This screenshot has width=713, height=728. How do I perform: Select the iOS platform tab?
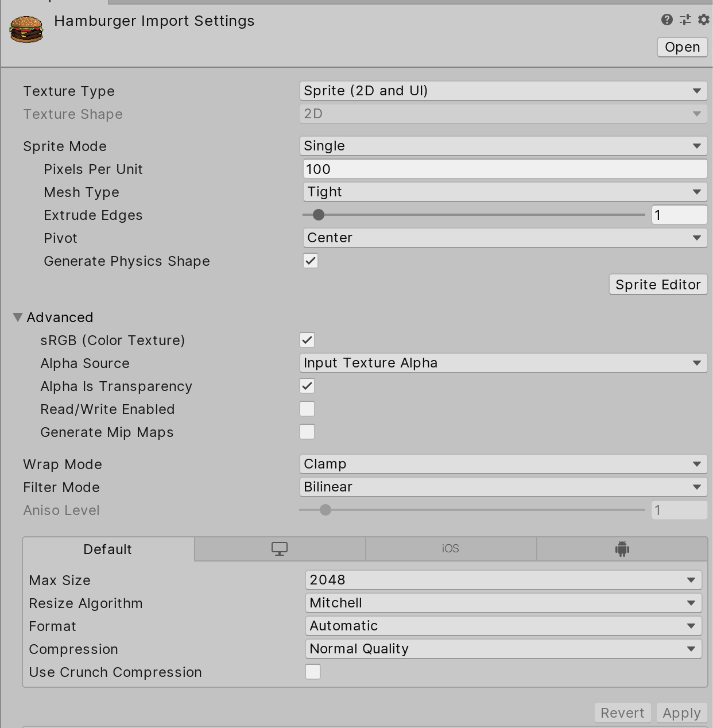451,549
